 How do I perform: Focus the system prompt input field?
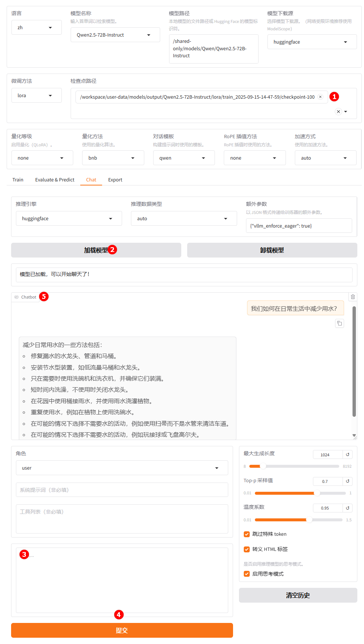pyautogui.click(x=122, y=490)
